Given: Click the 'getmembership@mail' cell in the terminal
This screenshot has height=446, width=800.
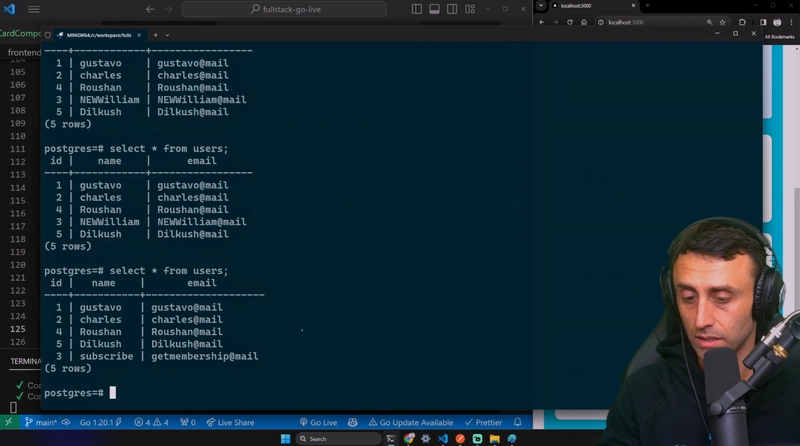Looking at the screenshot, I should (205, 356).
